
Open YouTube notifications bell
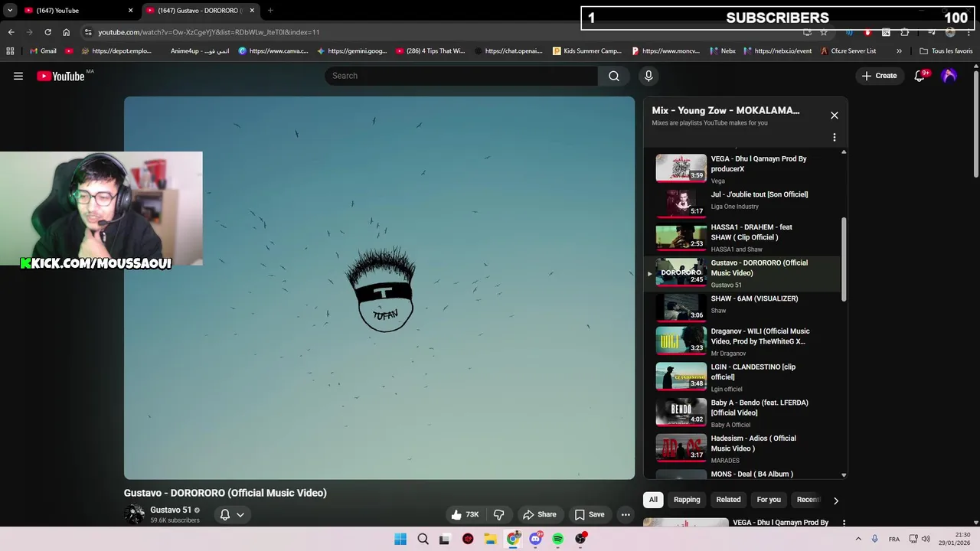pyautogui.click(x=920, y=76)
